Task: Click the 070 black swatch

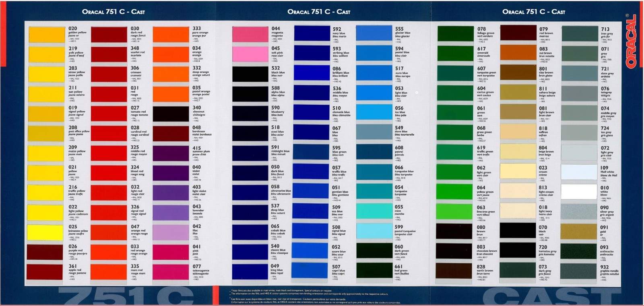Action: coord(518,231)
